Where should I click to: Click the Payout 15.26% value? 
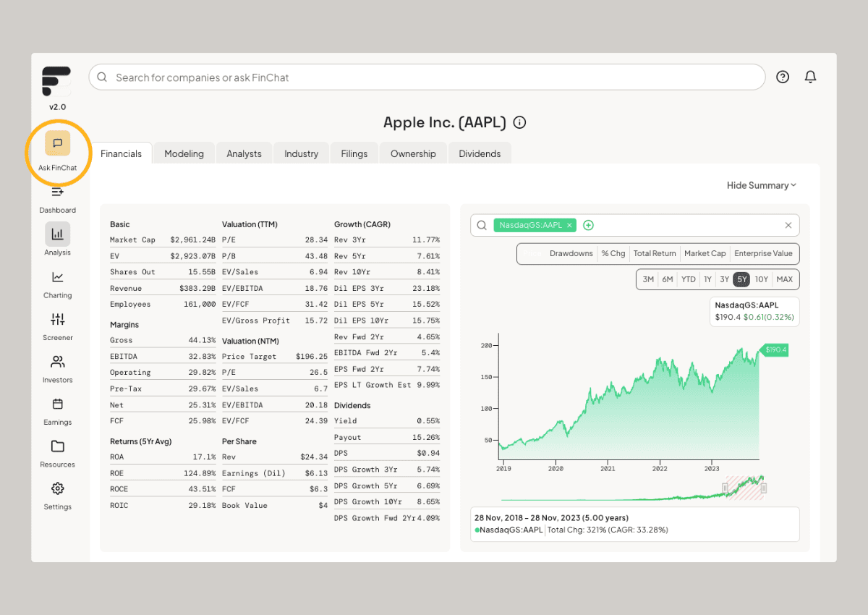pos(425,438)
